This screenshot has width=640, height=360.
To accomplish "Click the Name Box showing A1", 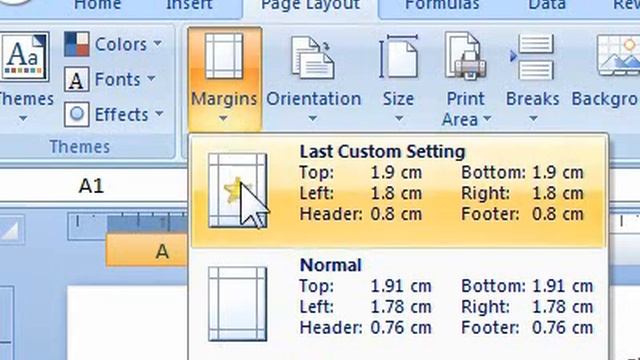I will pos(91,186).
